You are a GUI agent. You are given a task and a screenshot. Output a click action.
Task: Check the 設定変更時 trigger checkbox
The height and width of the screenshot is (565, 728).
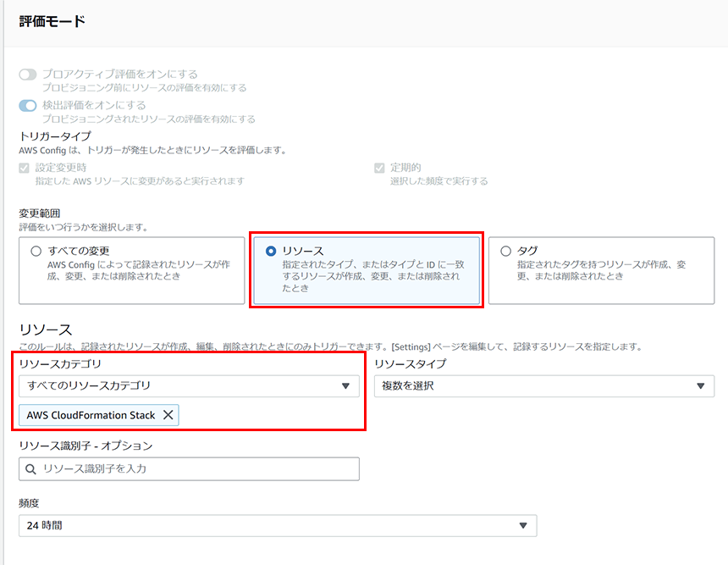(25, 169)
